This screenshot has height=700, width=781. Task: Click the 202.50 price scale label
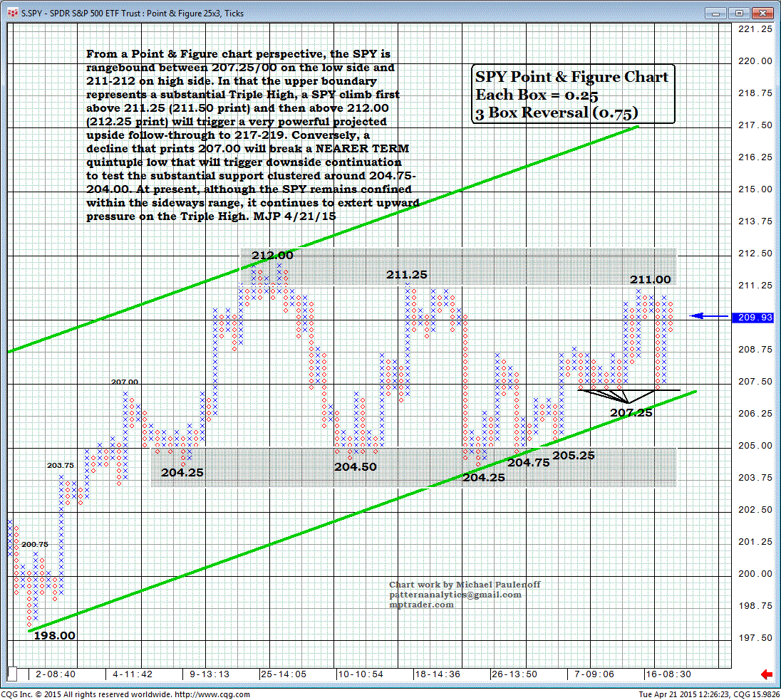click(755, 509)
